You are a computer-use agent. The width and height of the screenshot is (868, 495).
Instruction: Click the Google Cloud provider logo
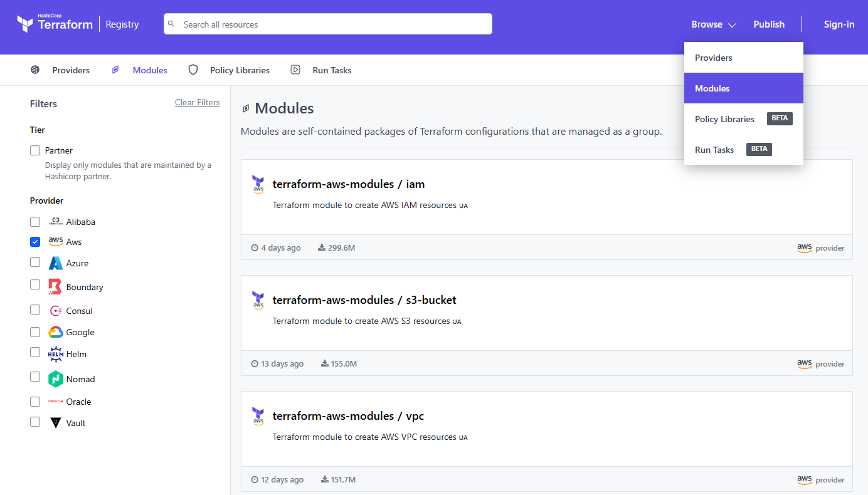tap(56, 332)
